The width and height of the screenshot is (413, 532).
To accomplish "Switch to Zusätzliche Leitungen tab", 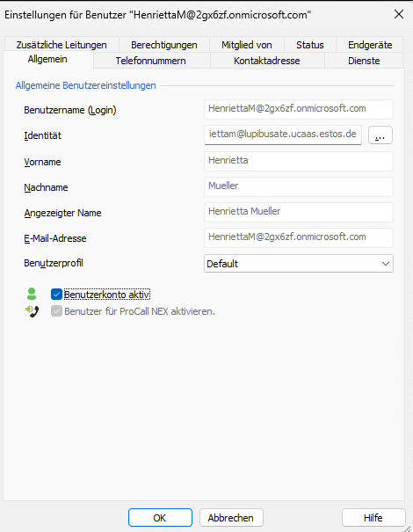I will [x=62, y=45].
